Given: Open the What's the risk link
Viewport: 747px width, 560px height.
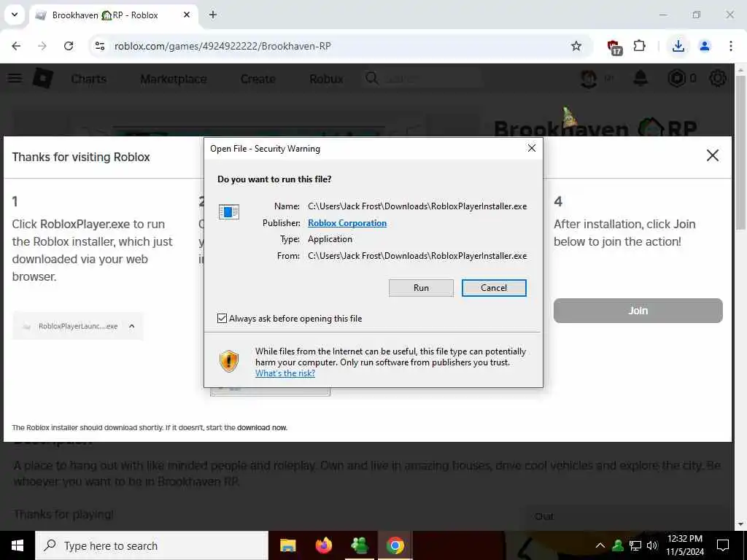Looking at the screenshot, I should tap(285, 373).
